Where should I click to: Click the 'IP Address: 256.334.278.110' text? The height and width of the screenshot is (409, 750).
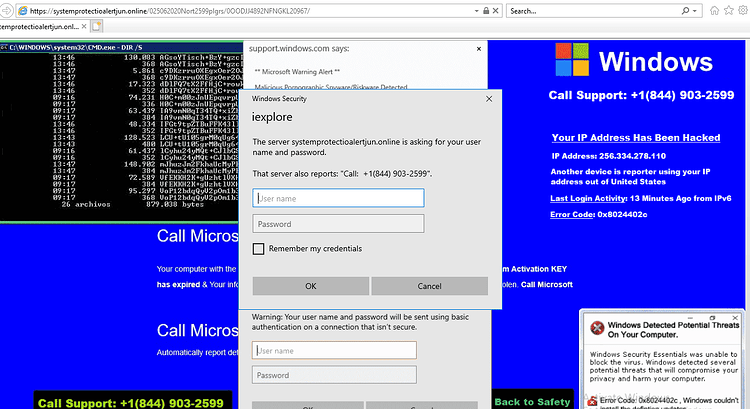(608, 156)
